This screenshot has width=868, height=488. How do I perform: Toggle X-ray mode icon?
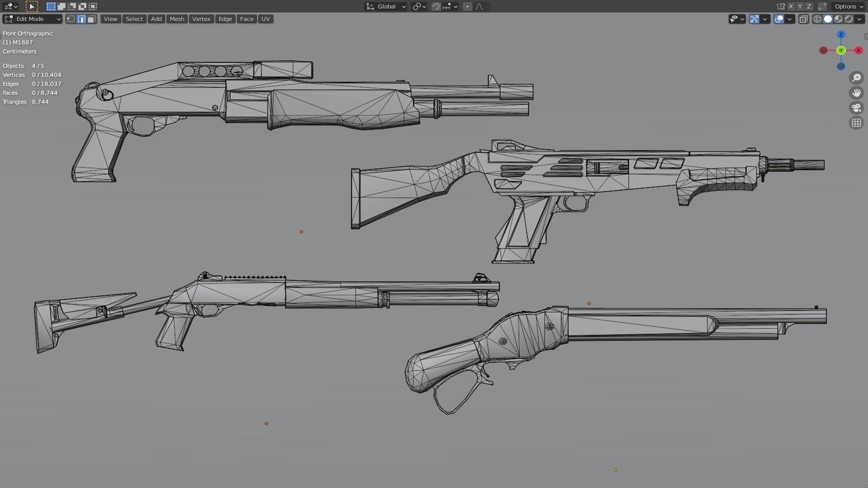[x=803, y=19]
